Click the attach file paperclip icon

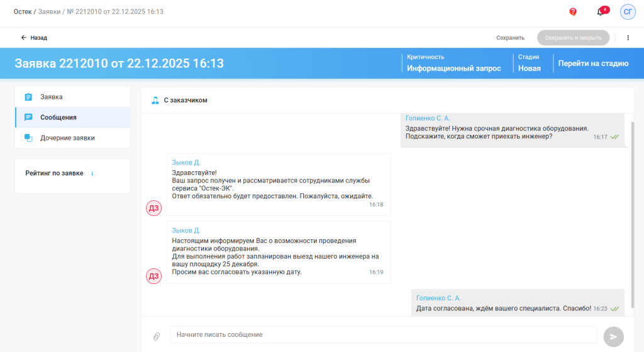click(157, 336)
